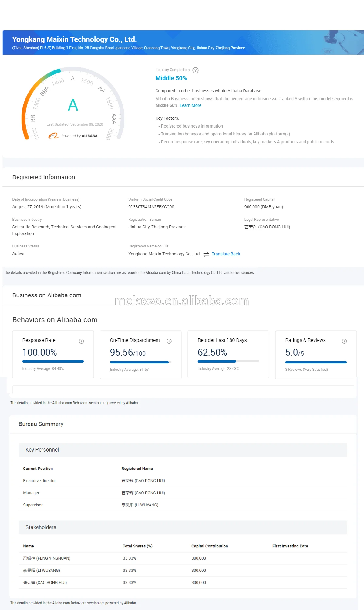The width and height of the screenshot is (364, 610).
Task: Click the swap arrows icon beside Translate Back
Action: coord(206,254)
